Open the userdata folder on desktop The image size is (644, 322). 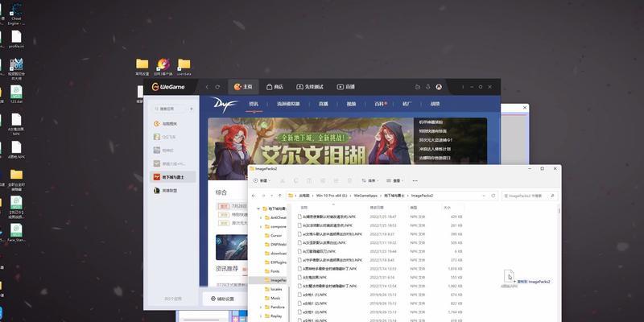[184, 68]
